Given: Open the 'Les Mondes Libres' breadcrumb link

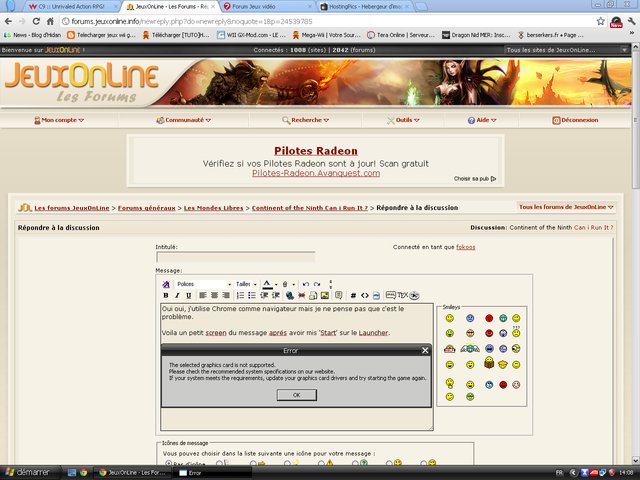Looking at the screenshot, I should (213, 208).
